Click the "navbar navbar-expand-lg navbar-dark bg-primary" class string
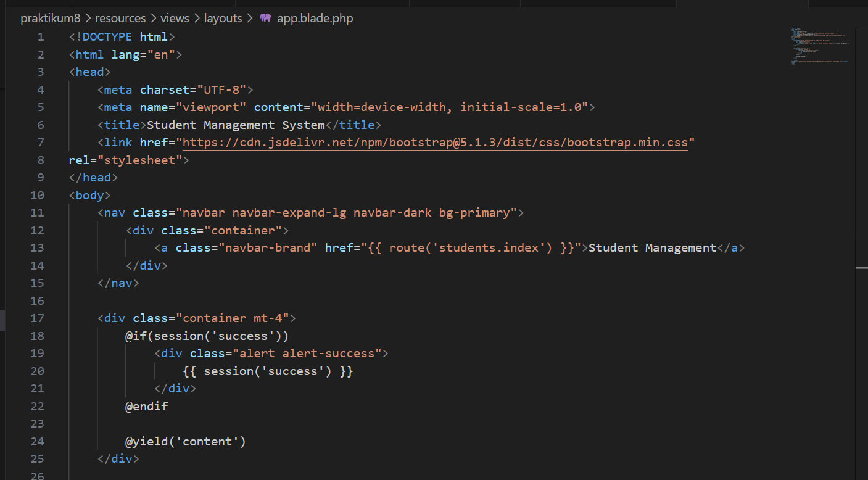 pyautogui.click(x=346, y=213)
